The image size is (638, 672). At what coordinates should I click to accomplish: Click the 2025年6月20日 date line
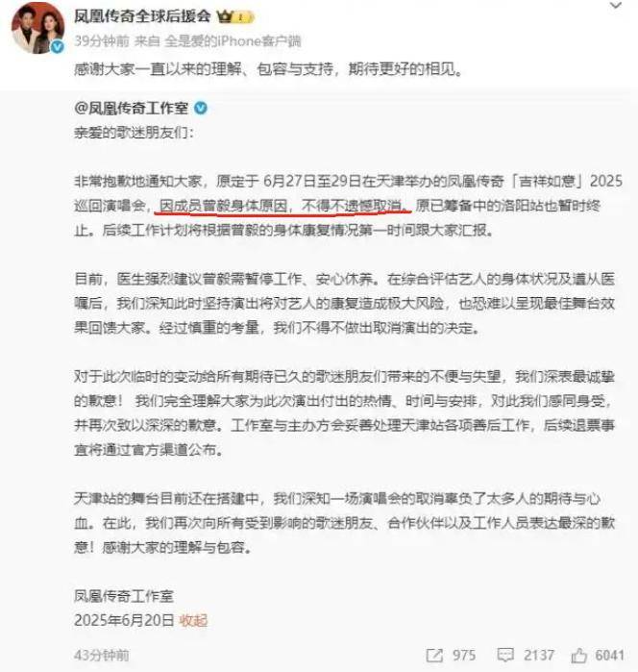click(124, 620)
